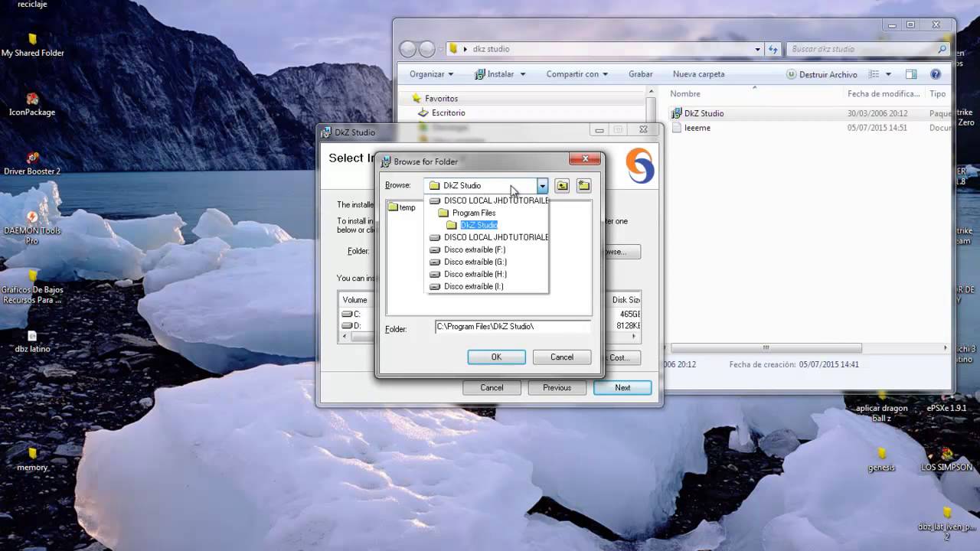Viewport: 980px width, 551px height.
Task: Click the search magnifier icon in Explorer
Action: pos(942,49)
